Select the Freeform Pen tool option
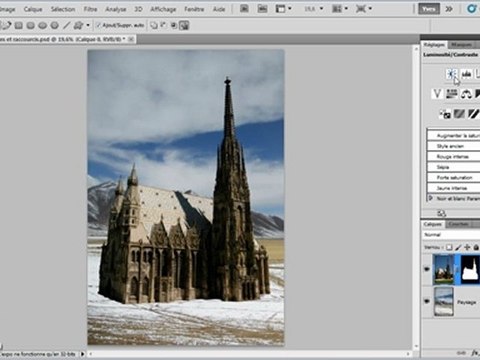Screen dimensions: 480x360 pos(7,25)
